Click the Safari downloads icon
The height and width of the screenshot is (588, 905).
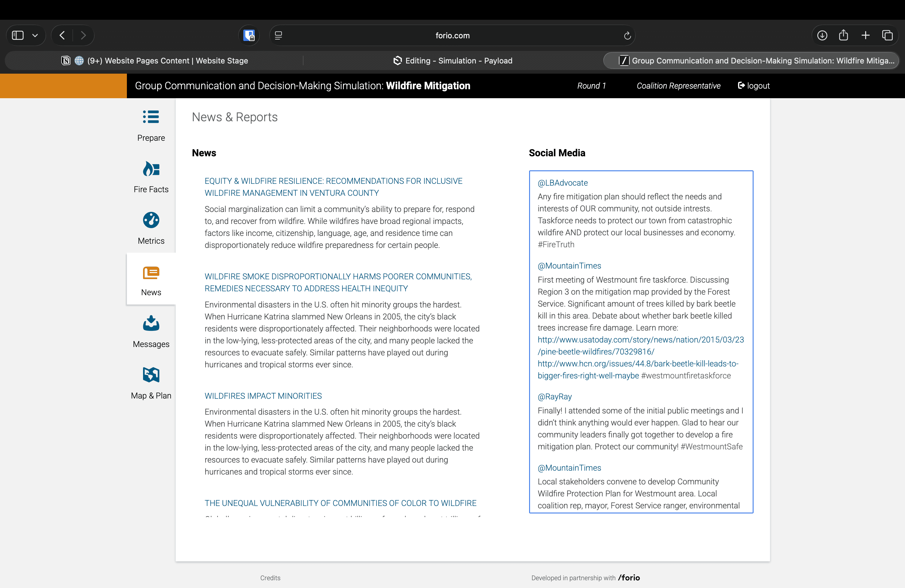(x=822, y=35)
